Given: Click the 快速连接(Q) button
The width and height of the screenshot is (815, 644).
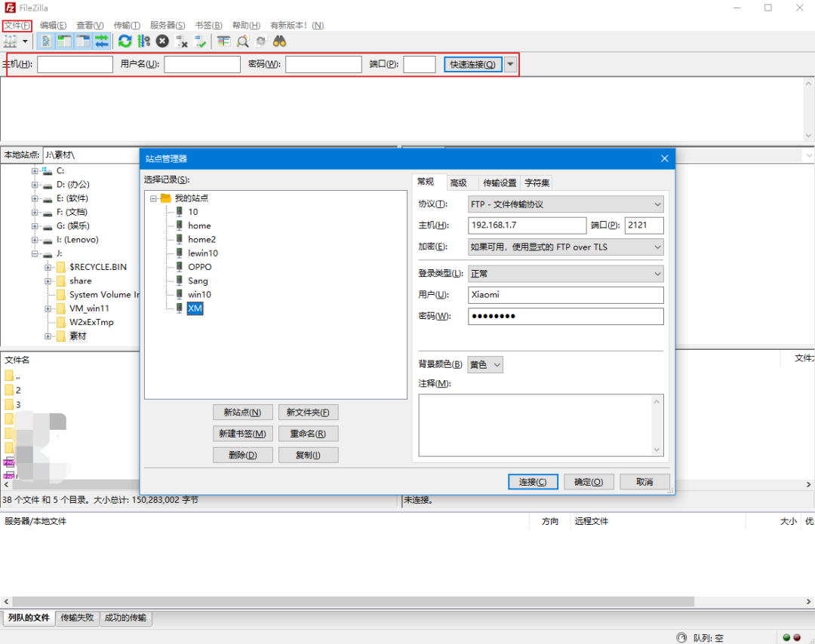Looking at the screenshot, I should 472,64.
